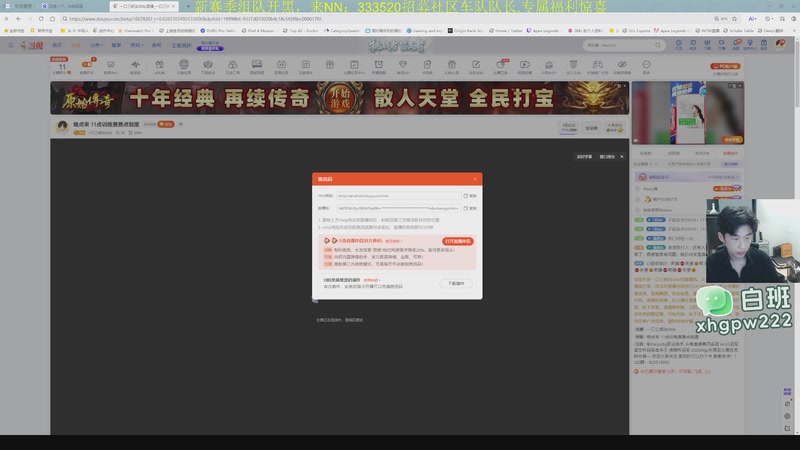Screen dimensions: 800x450
Task: Open the 全站榜 ranking button
Action: [x=591, y=128]
